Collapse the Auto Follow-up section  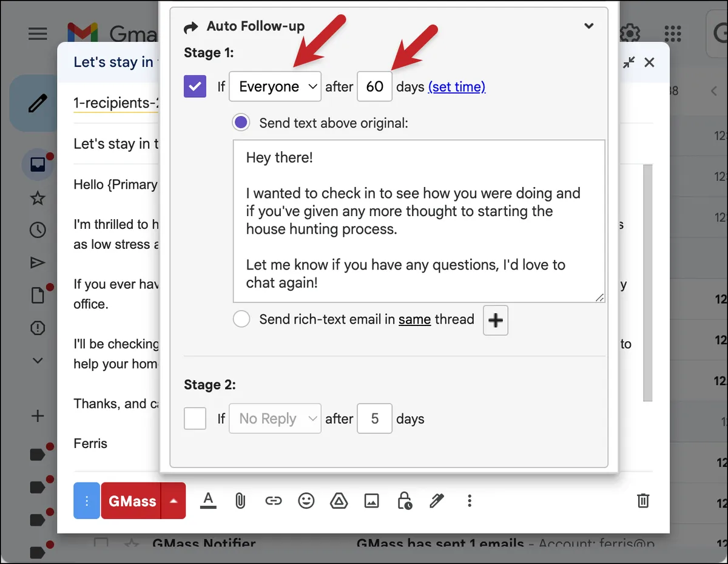click(588, 26)
